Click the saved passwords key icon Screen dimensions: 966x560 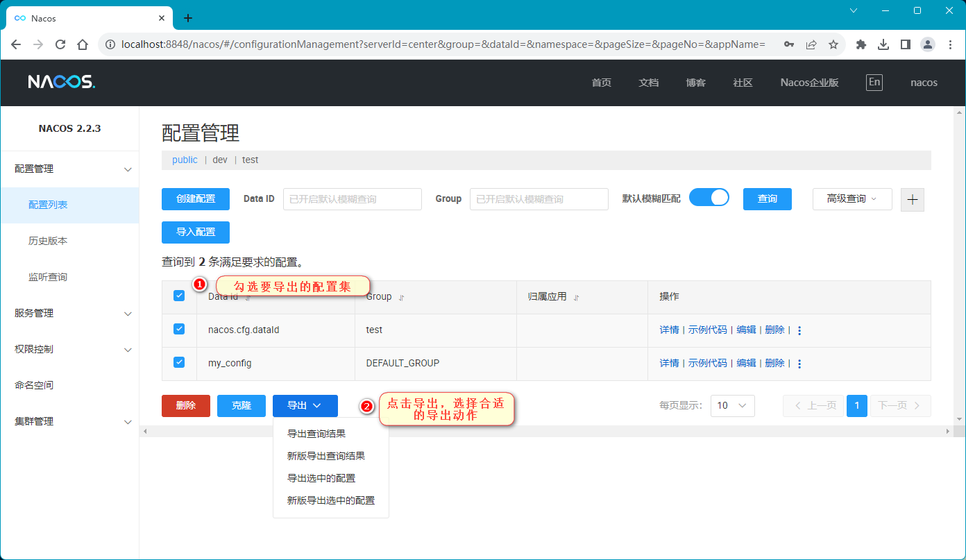(x=789, y=44)
